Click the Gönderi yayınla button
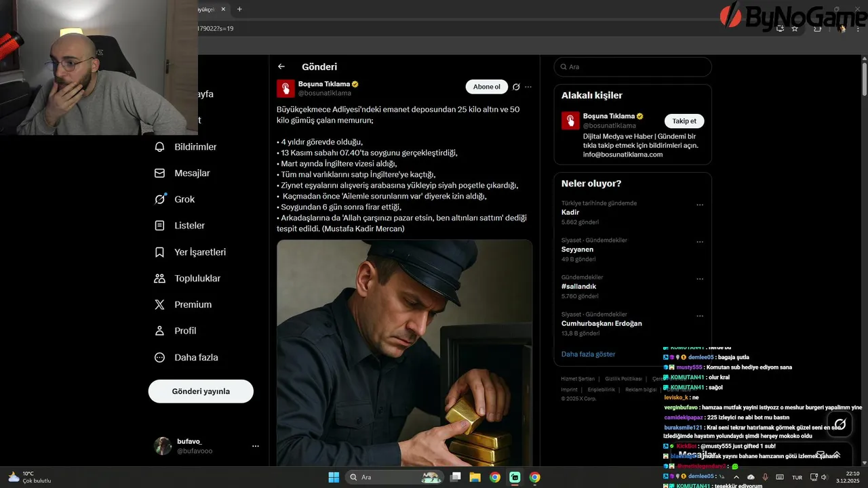Viewport: 868px width, 488px height. pyautogui.click(x=201, y=391)
